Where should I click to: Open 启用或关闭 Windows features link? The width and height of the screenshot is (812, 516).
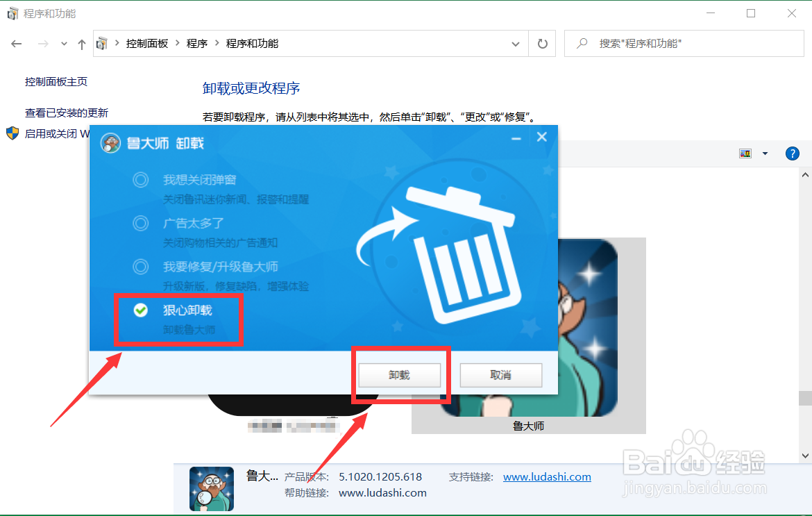[57, 133]
